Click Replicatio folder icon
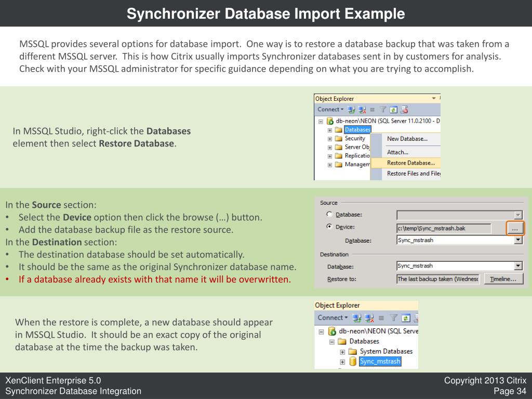Viewport: 532px width, 399px height. pyautogui.click(x=338, y=156)
